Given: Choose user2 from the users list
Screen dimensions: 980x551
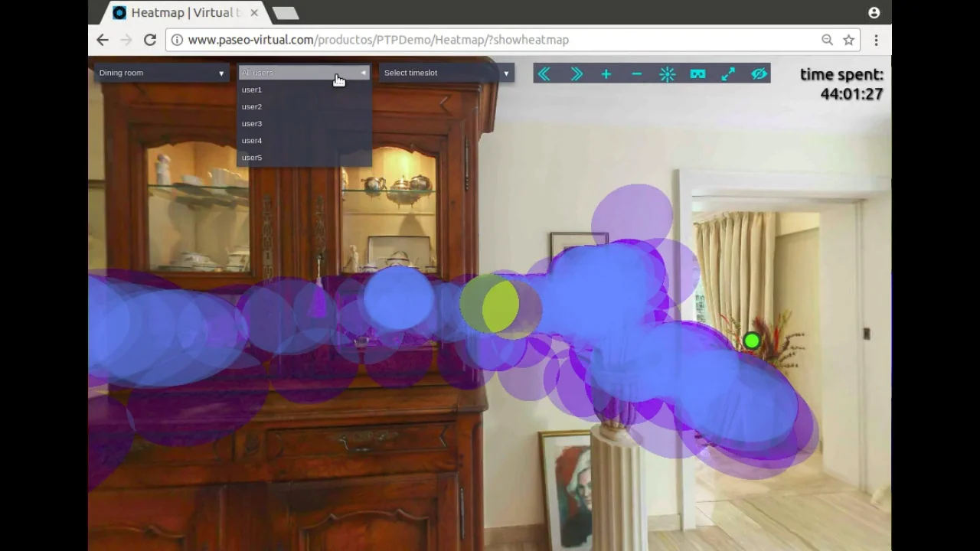Looking at the screenshot, I should pos(304,106).
